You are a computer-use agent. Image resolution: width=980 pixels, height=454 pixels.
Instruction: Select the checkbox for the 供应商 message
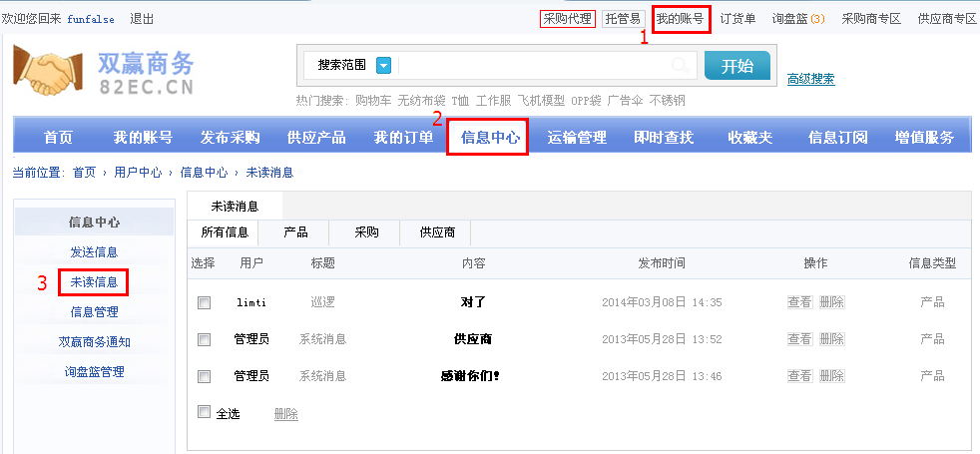(205, 339)
